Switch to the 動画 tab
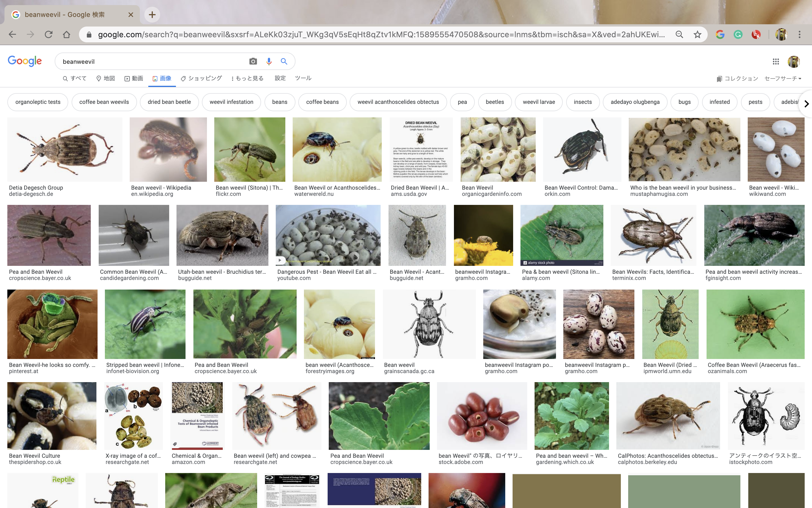The height and width of the screenshot is (508, 812). pyautogui.click(x=134, y=78)
